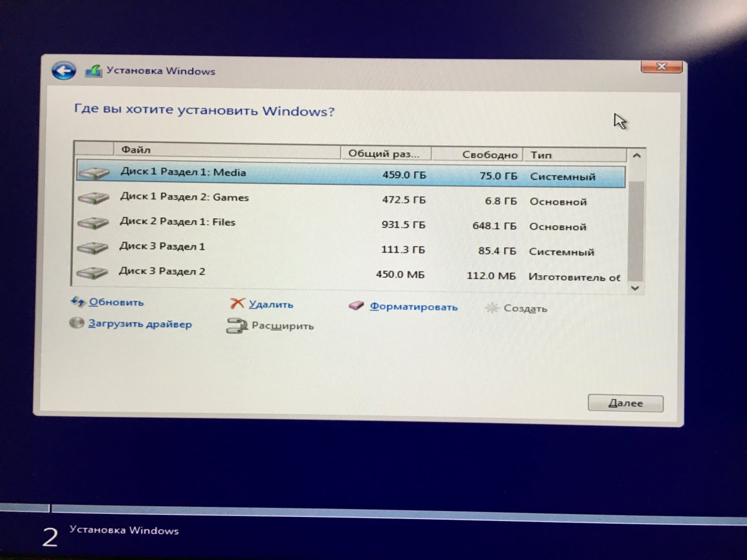
Task: Click total size 111.3 ГБ
Action: click(x=403, y=250)
